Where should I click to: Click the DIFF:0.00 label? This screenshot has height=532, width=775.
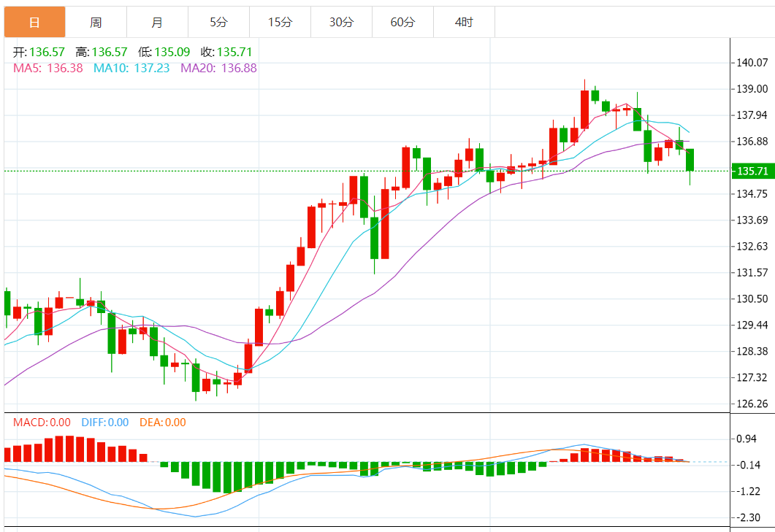click(x=104, y=423)
